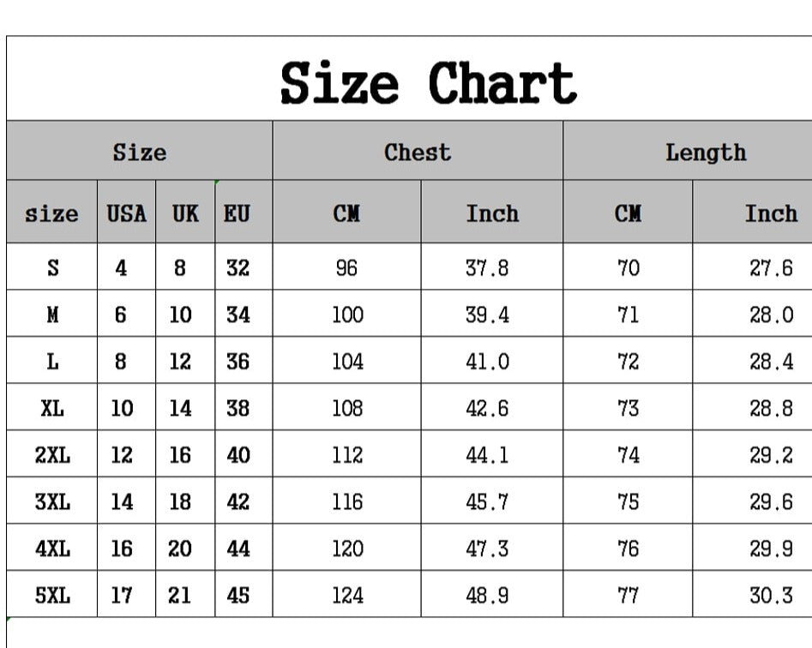Click chest CM value 104
This screenshot has height=648, width=812.
(346, 361)
